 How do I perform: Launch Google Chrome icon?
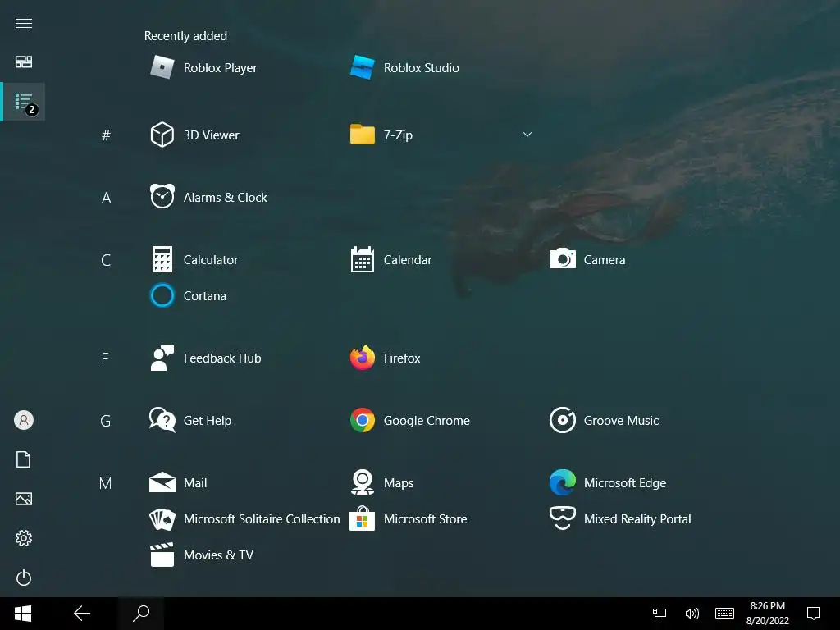click(x=362, y=420)
